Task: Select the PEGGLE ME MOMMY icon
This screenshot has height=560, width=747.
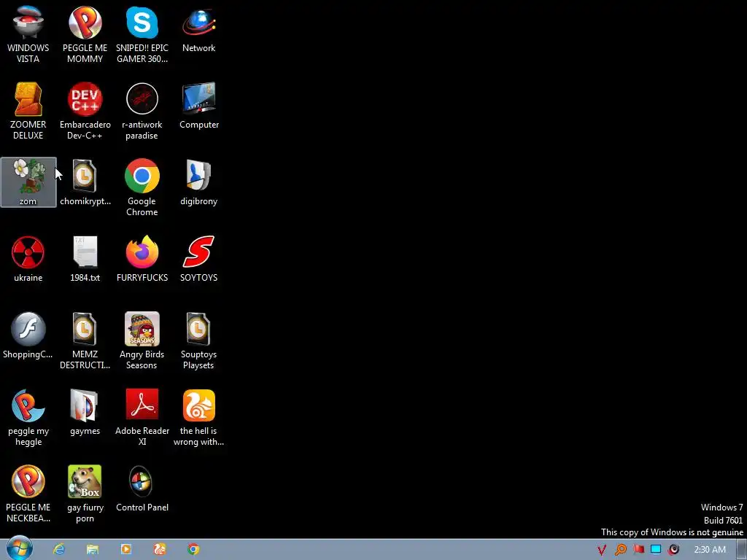Action: (85, 34)
